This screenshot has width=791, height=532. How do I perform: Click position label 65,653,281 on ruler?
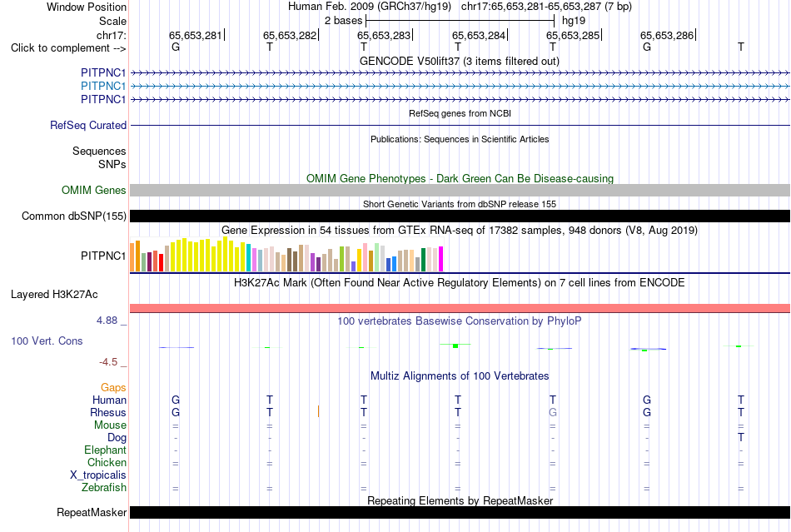(x=195, y=35)
